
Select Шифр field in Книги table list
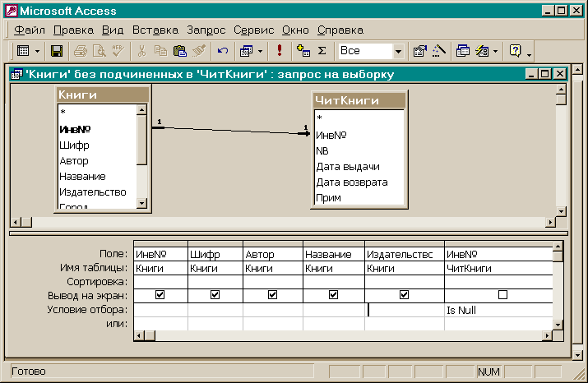(74, 145)
